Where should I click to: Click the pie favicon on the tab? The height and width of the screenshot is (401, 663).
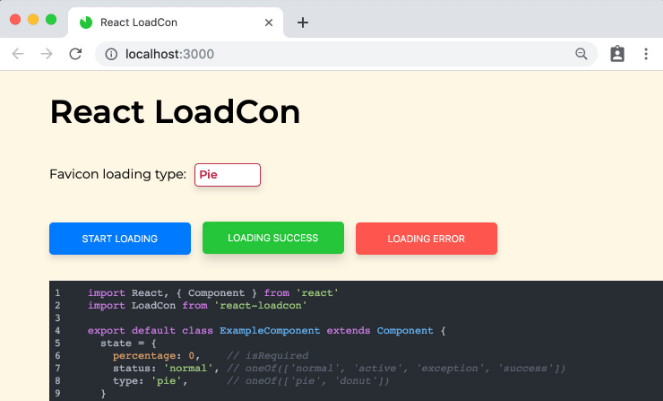click(x=86, y=22)
